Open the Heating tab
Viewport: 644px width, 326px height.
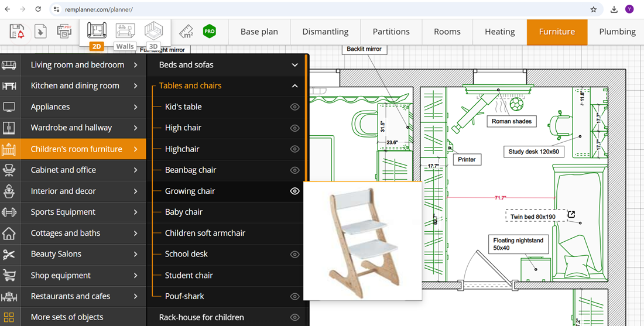pos(500,32)
